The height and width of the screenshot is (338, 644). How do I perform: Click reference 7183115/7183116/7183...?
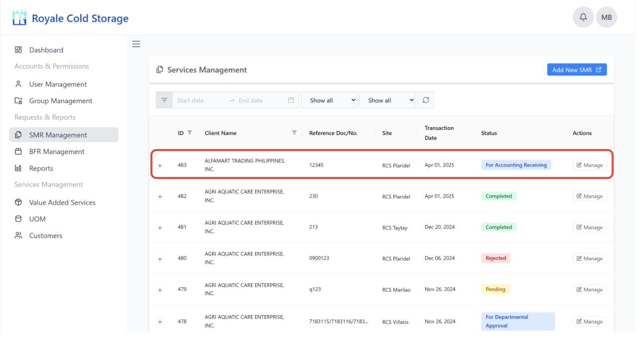(x=339, y=322)
